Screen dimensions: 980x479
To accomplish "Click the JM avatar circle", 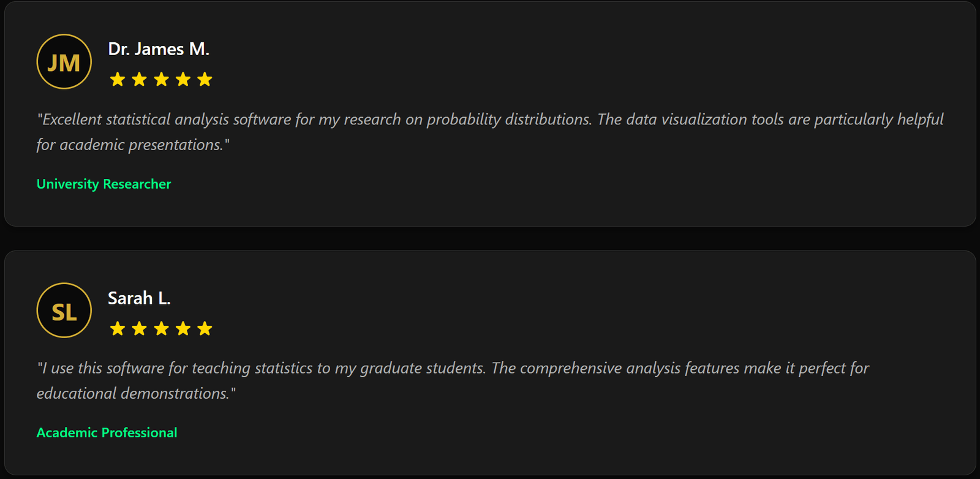I will tap(64, 62).
